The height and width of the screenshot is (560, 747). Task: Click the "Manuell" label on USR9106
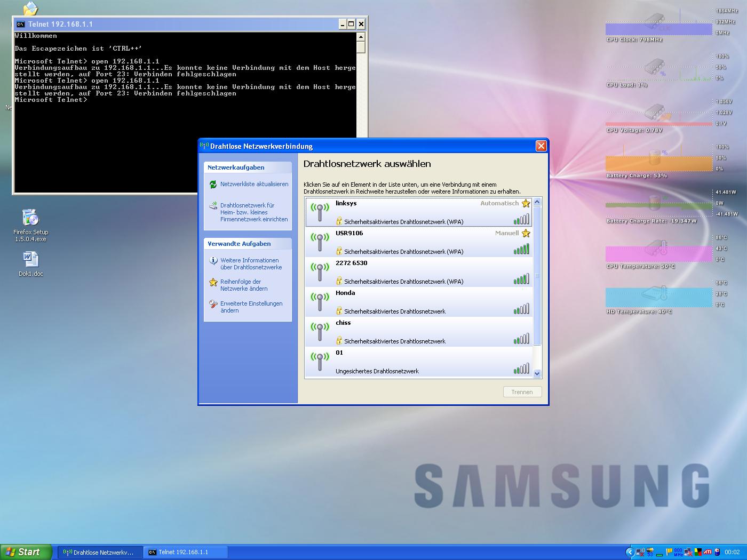click(507, 233)
